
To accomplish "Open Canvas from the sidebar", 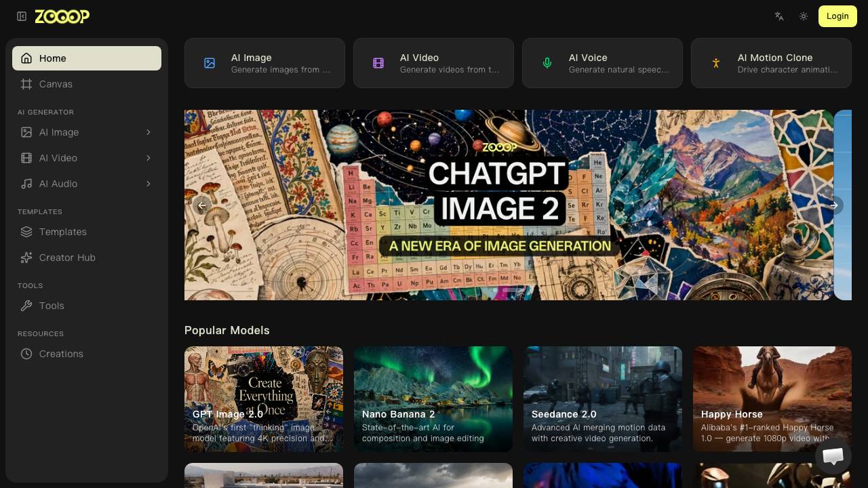I will (x=87, y=84).
